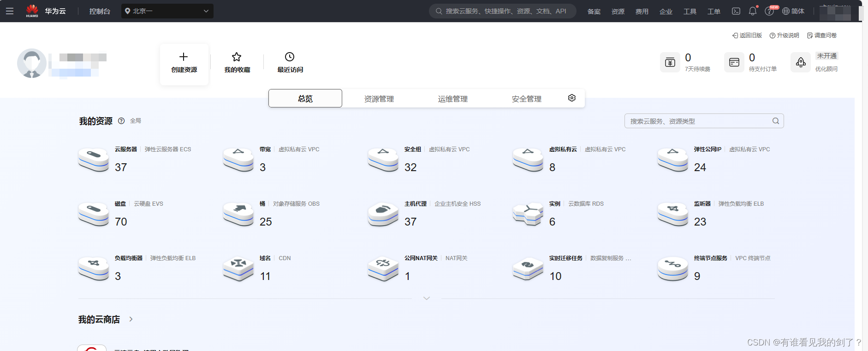
Task: Click the help icon beside 我的资源
Action: [121, 121]
